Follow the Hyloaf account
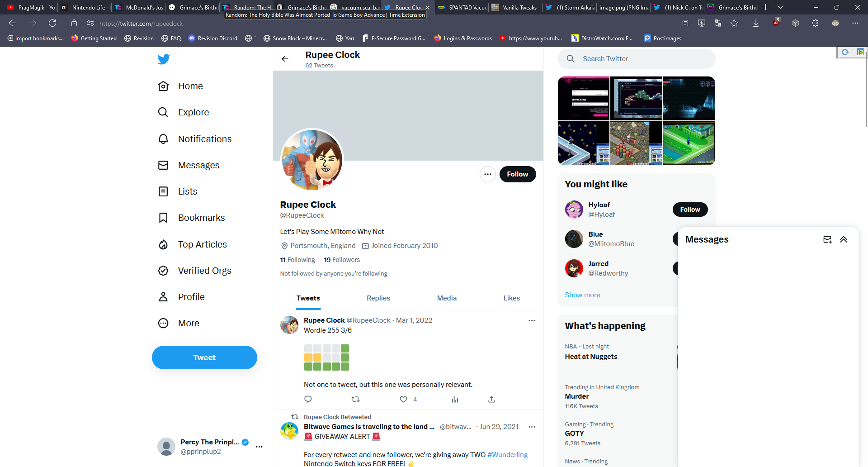 (690, 210)
